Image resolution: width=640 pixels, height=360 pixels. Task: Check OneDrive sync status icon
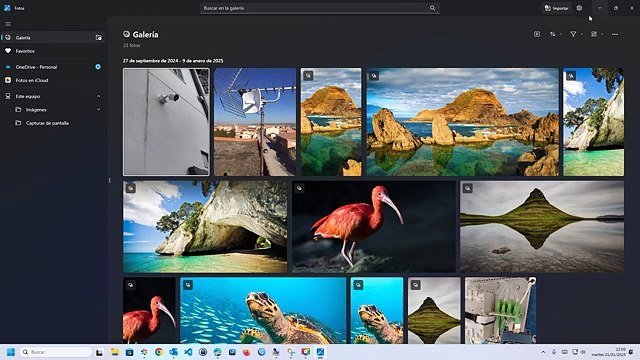98,67
